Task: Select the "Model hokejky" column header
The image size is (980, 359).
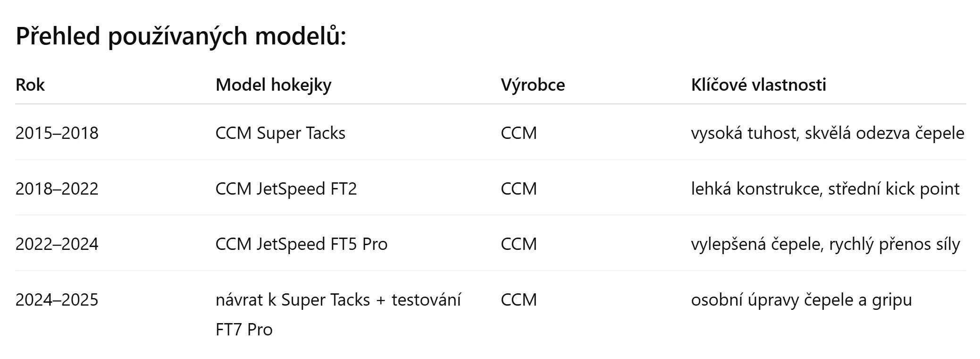Action: 273,85
